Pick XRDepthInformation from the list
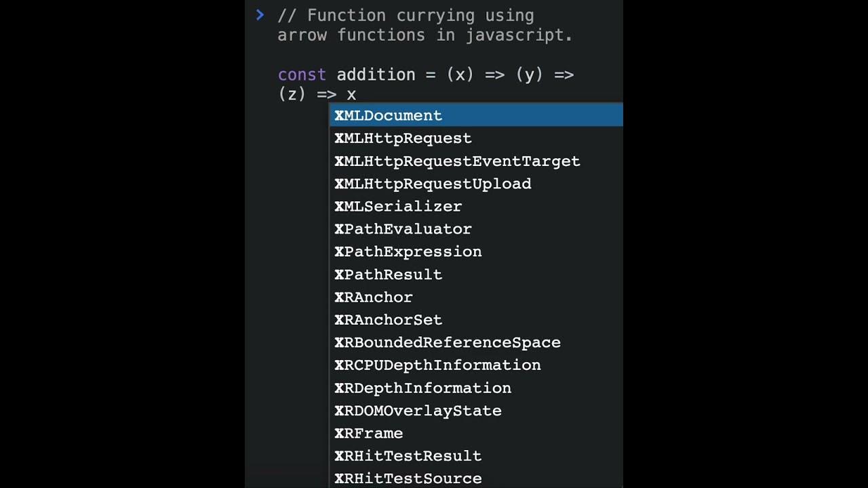Viewport: 868px width, 488px height. (x=422, y=388)
